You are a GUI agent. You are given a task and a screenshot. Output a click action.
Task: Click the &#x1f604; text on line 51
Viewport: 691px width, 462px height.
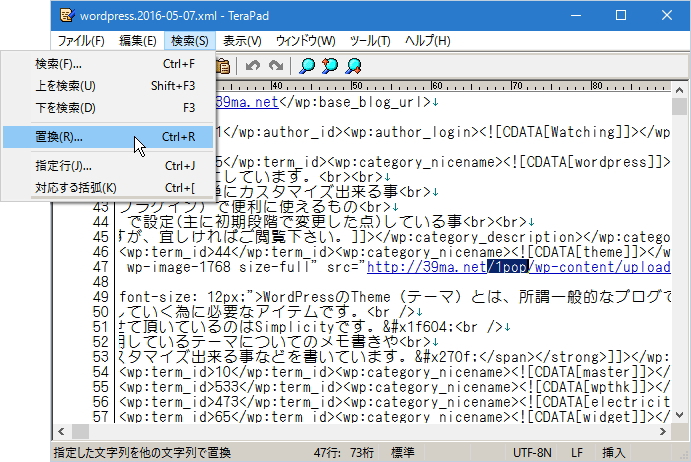pos(419,327)
